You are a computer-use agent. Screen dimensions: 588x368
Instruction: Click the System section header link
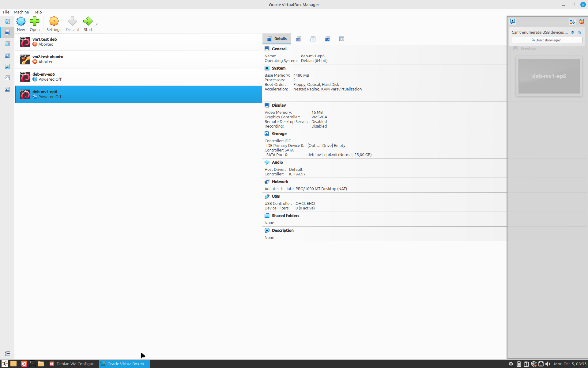click(278, 68)
